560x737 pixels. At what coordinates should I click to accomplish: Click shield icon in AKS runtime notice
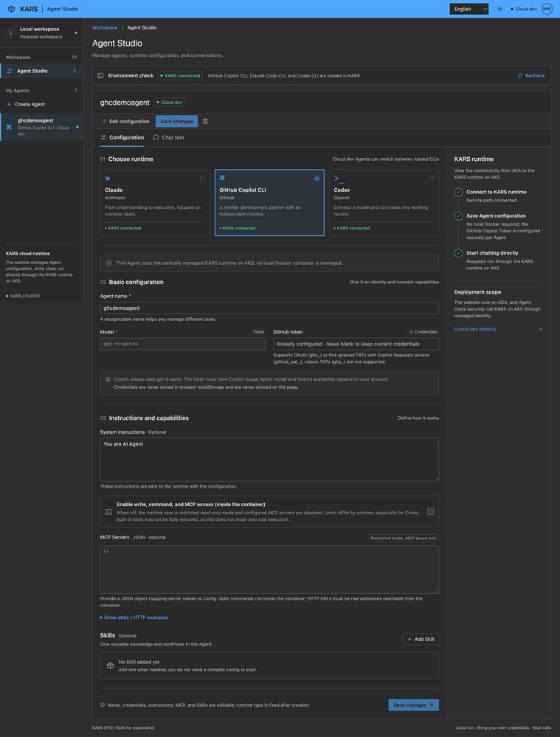109,263
